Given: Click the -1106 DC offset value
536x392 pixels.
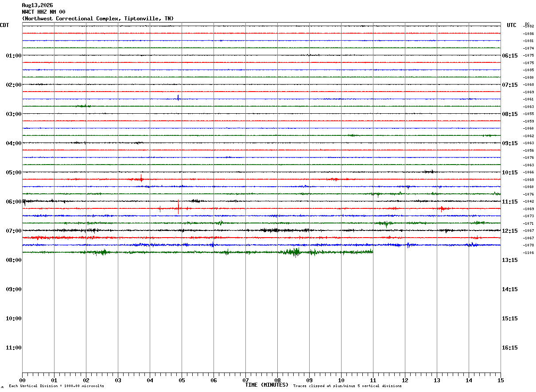Looking at the screenshot, I should pos(529,253).
